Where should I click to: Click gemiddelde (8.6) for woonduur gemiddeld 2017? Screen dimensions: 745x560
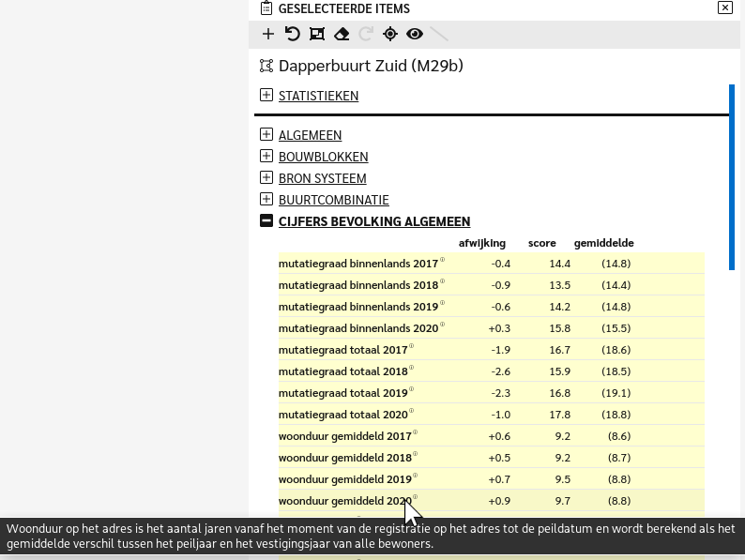pos(619,436)
